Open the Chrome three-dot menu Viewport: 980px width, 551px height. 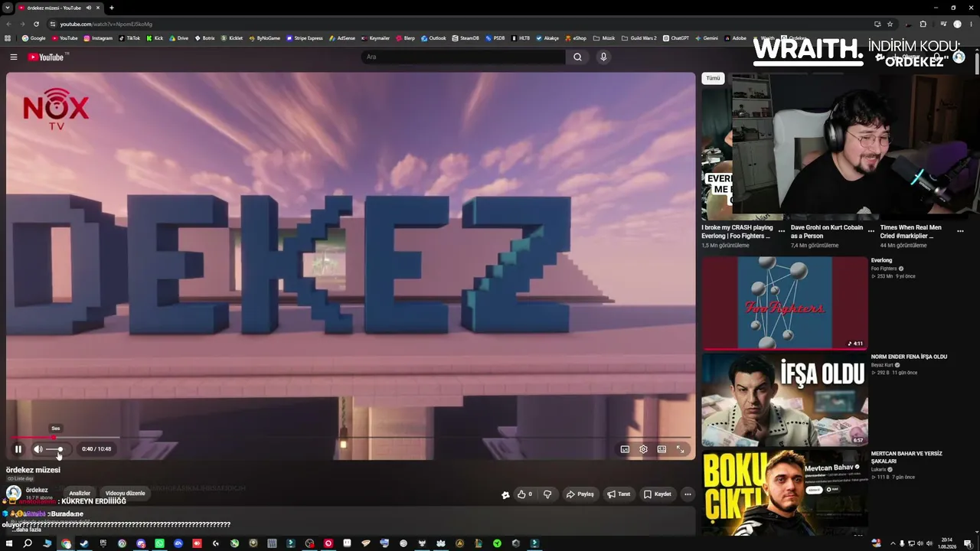coord(972,24)
